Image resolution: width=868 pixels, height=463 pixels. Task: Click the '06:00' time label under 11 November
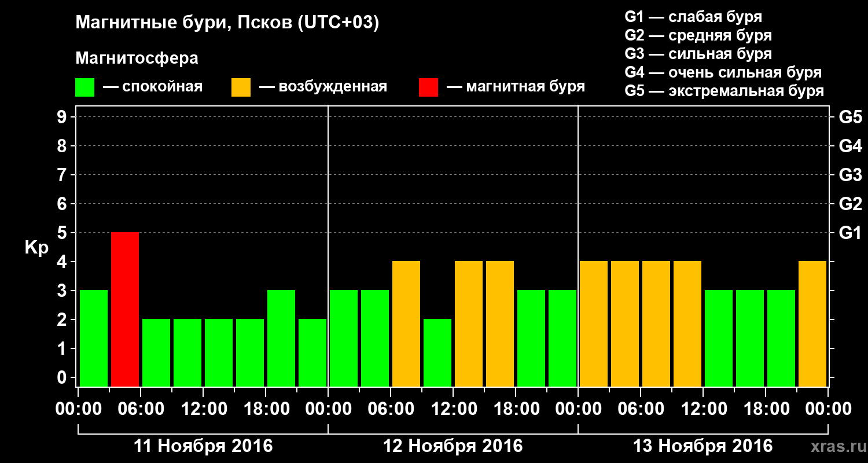141,409
